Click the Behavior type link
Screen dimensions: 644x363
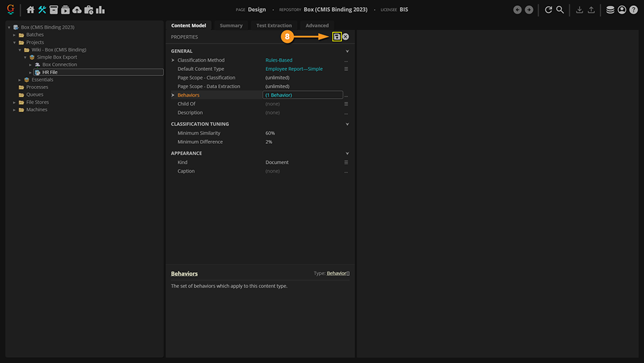click(x=337, y=273)
